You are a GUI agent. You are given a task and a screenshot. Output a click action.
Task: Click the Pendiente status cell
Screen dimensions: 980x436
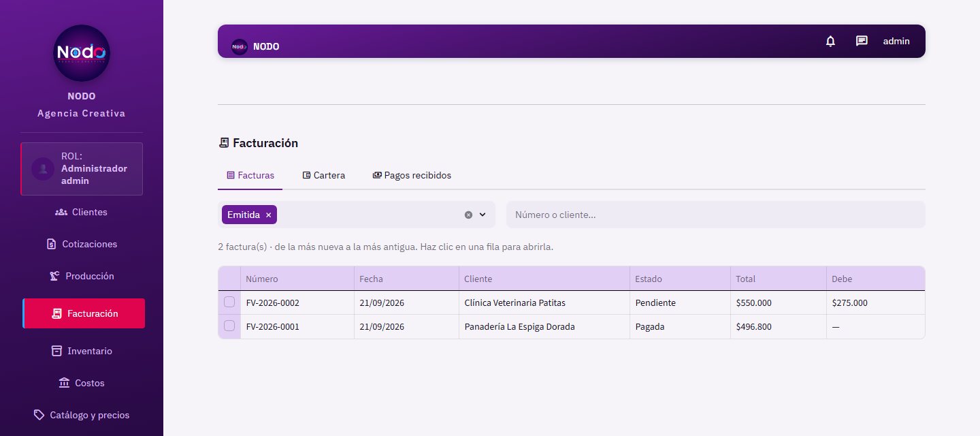point(681,302)
